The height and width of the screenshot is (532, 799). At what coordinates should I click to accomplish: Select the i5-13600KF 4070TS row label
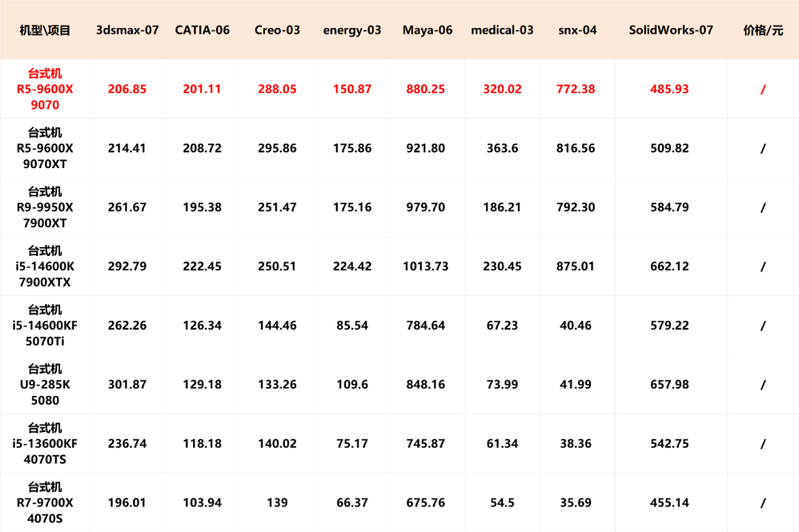tap(45, 444)
